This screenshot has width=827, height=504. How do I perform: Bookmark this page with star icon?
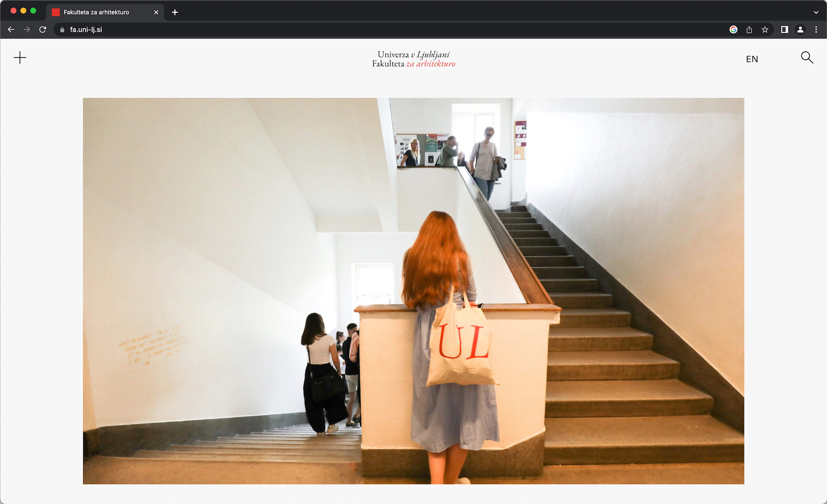coord(765,29)
